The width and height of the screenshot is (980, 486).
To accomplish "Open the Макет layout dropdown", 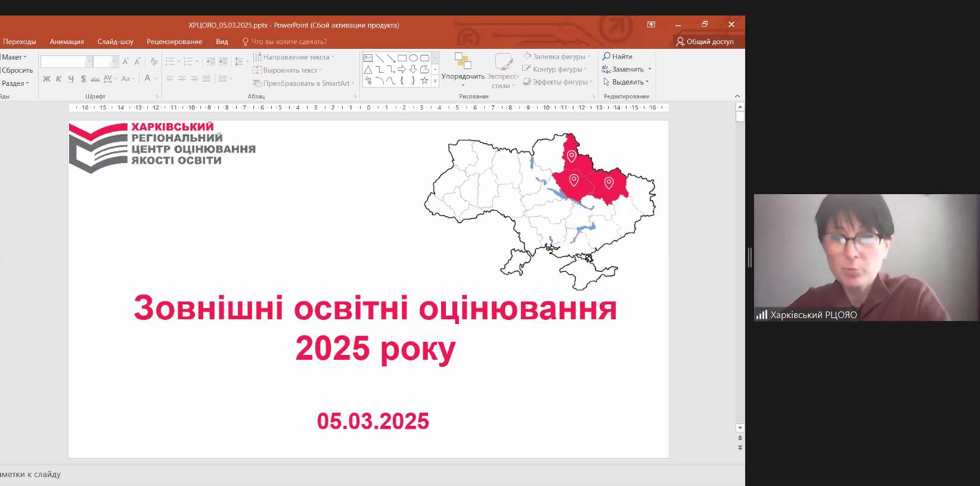I will (x=14, y=57).
